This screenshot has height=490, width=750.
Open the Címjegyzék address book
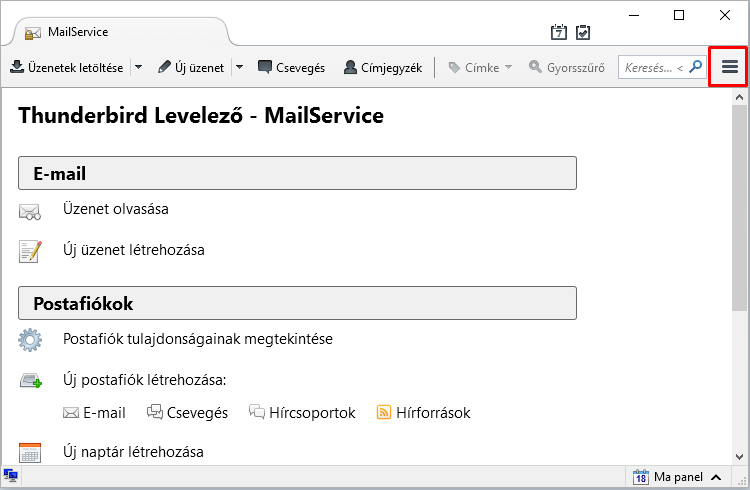(x=383, y=67)
